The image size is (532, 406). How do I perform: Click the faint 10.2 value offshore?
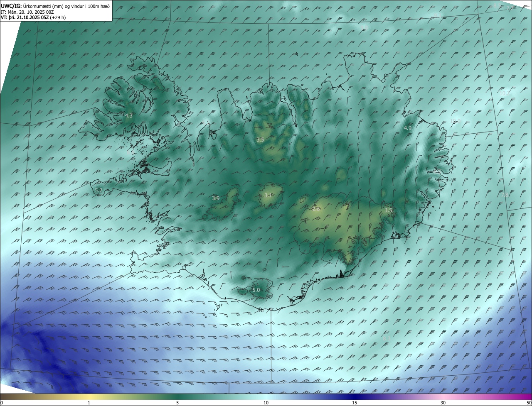pyautogui.click(x=504, y=93)
